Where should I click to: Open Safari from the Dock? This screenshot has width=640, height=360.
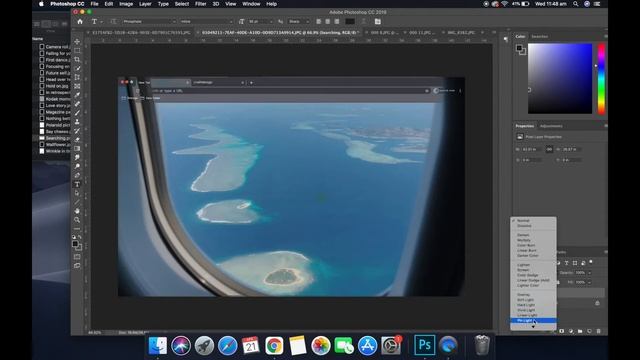tap(227, 345)
